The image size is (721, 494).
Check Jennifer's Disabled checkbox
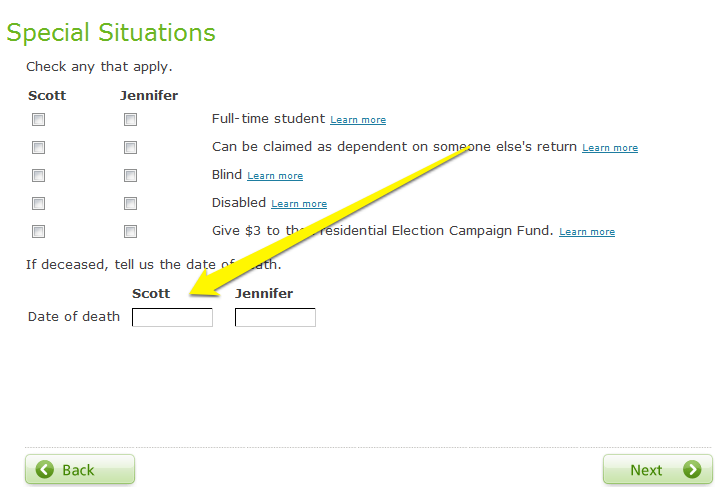click(x=131, y=204)
